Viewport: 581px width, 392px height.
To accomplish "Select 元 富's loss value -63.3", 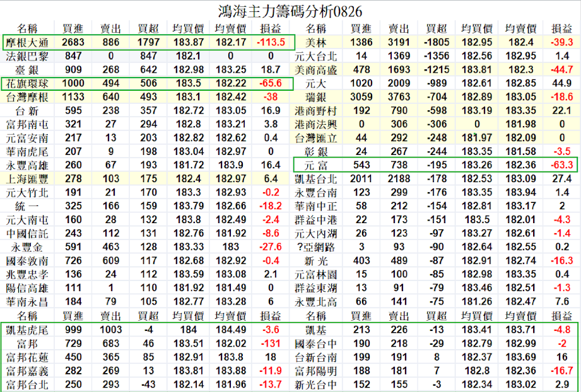I will (561, 165).
